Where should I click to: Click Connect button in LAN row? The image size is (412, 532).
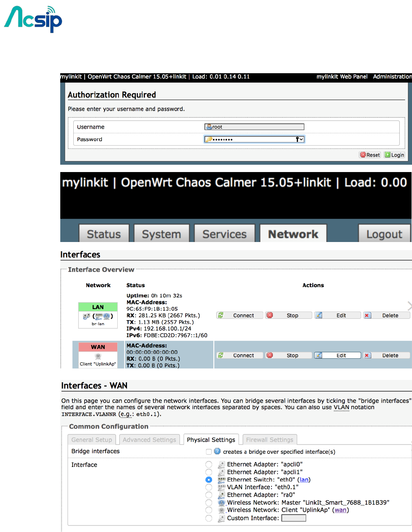tap(239, 315)
